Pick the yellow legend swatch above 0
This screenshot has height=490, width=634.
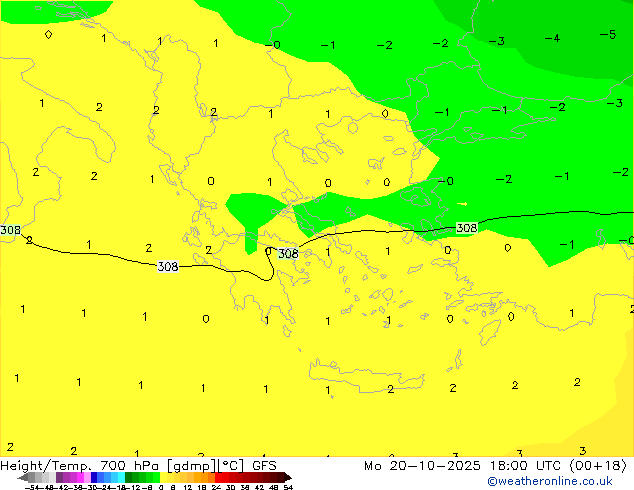point(163,477)
